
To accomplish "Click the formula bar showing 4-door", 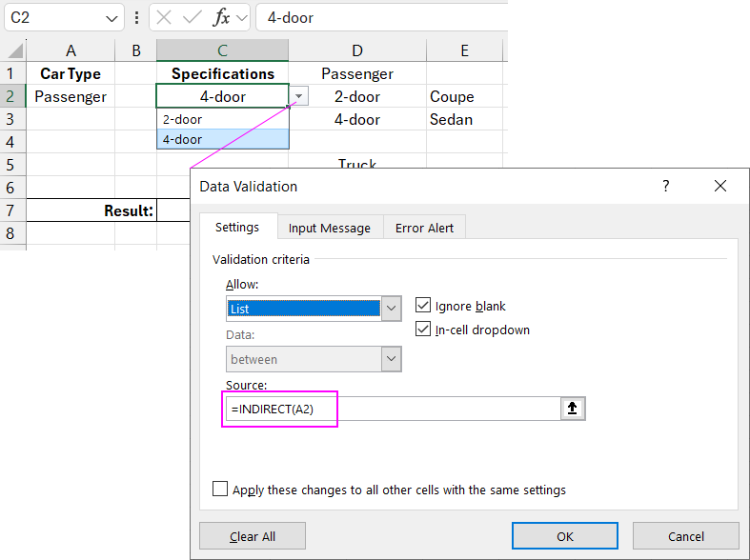I will pos(382,18).
